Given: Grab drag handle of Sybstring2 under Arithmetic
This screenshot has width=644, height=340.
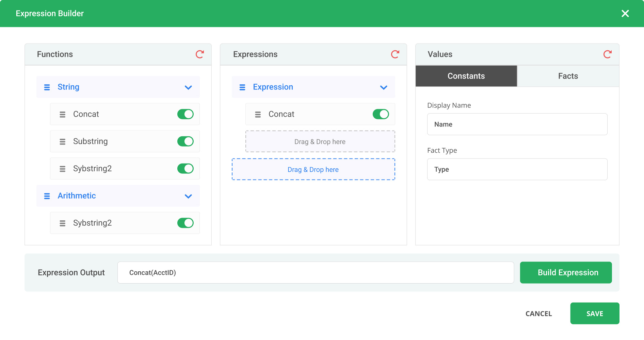Looking at the screenshot, I should (x=63, y=223).
